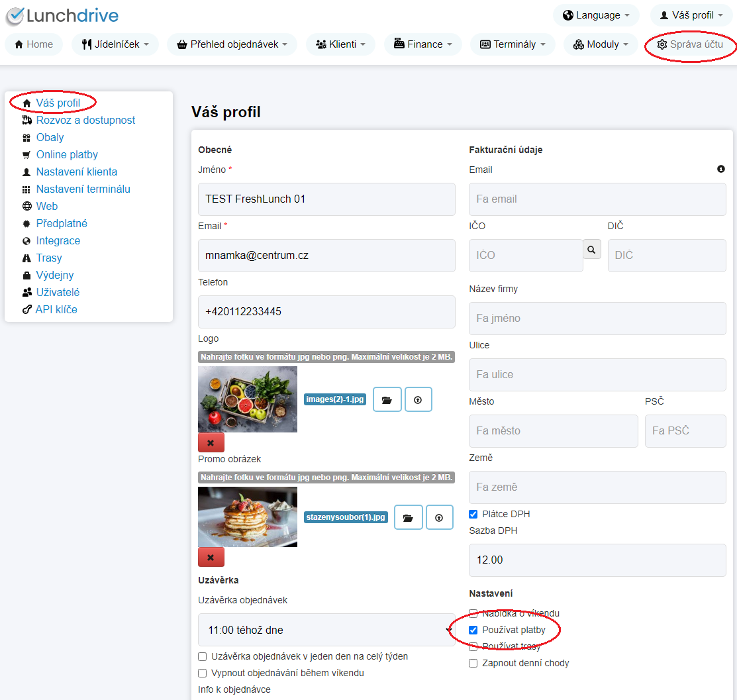Open the Přehled objednávek dropdown menu

pyautogui.click(x=232, y=44)
